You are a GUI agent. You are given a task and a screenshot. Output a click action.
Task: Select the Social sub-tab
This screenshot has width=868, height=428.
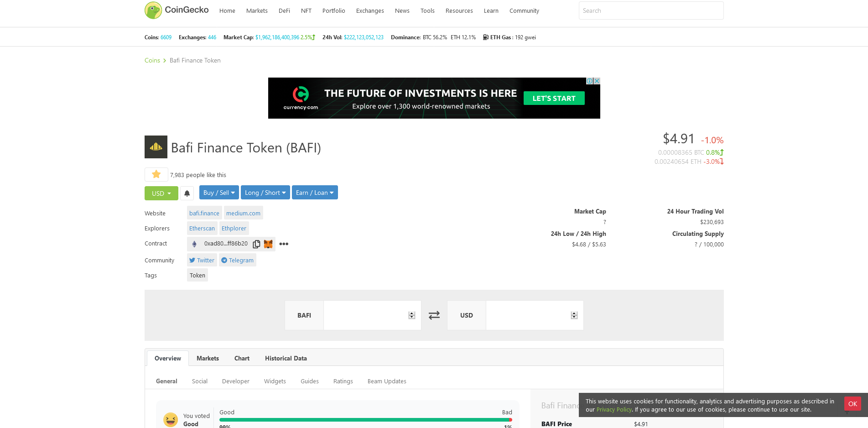click(x=200, y=381)
